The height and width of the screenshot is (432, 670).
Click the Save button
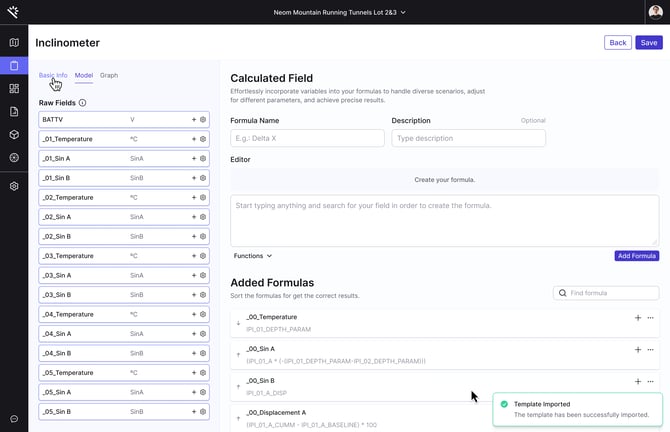pos(648,43)
